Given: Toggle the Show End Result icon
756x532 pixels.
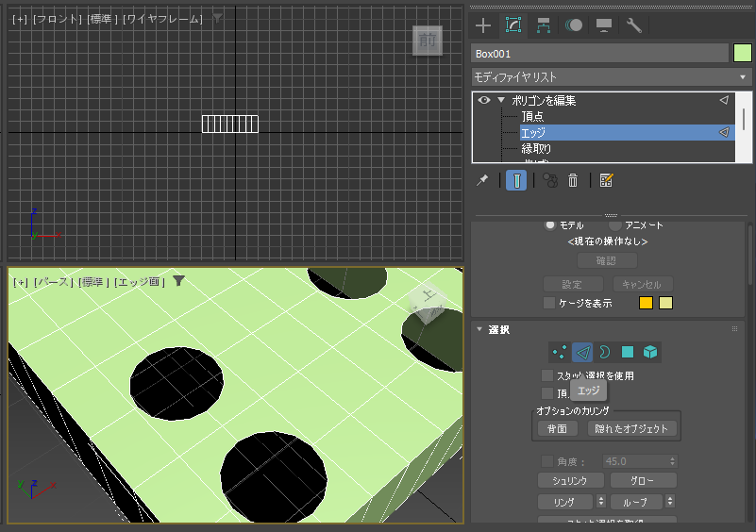Looking at the screenshot, I should point(516,181).
